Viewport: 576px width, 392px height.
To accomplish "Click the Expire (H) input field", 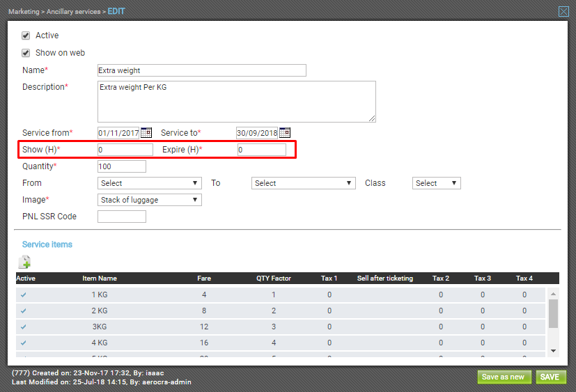I will point(262,150).
